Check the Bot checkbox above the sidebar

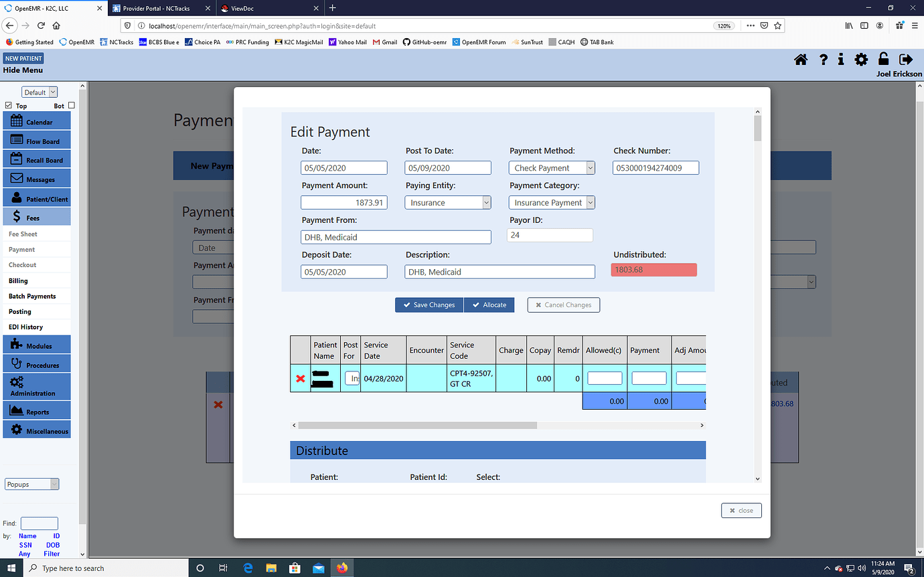click(x=71, y=105)
